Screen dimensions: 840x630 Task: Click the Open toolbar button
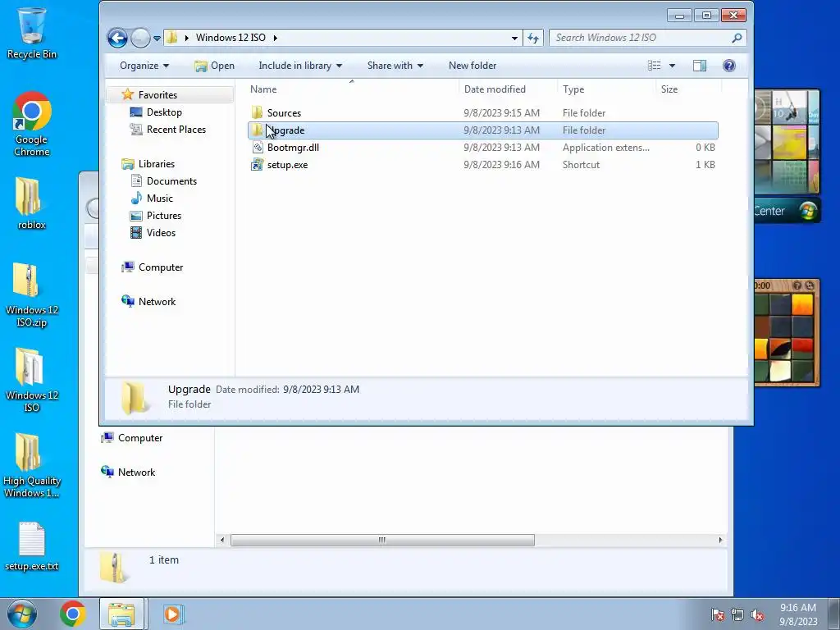[214, 66]
